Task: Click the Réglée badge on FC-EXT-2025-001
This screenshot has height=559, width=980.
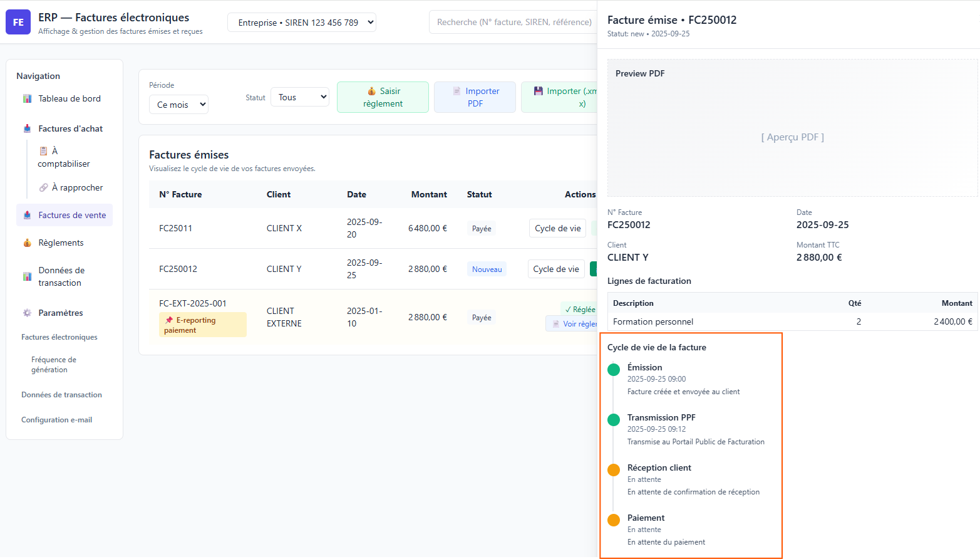Action: point(580,309)
